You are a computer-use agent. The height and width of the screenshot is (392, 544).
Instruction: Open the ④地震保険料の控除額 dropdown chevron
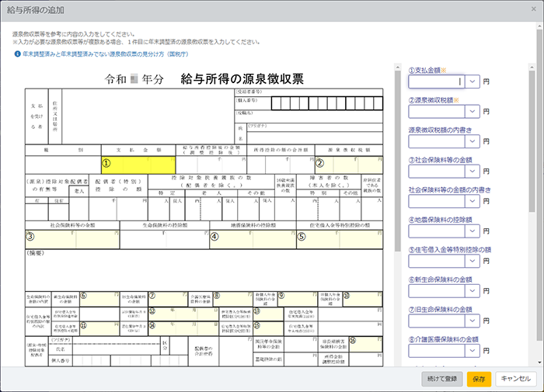click(472, 231)
